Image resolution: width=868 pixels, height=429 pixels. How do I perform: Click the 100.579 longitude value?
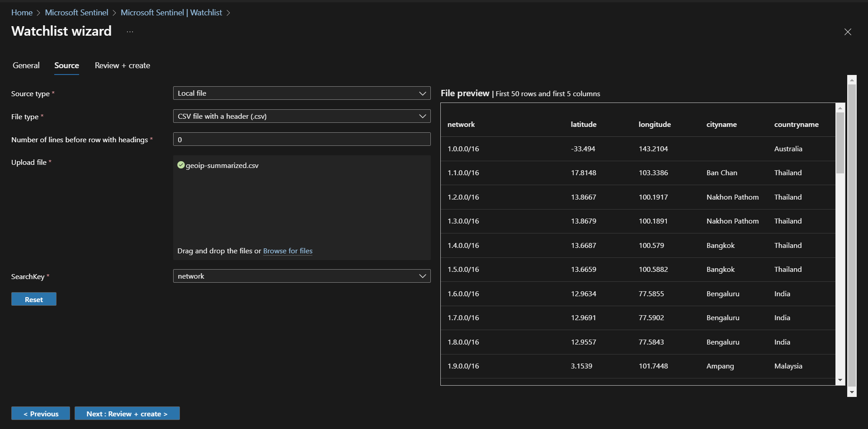651,245
